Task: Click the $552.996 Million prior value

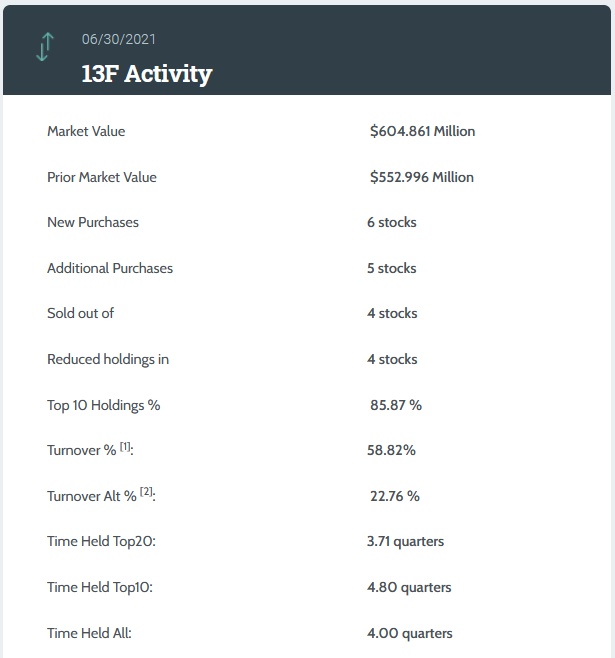Action: point(422,177)
